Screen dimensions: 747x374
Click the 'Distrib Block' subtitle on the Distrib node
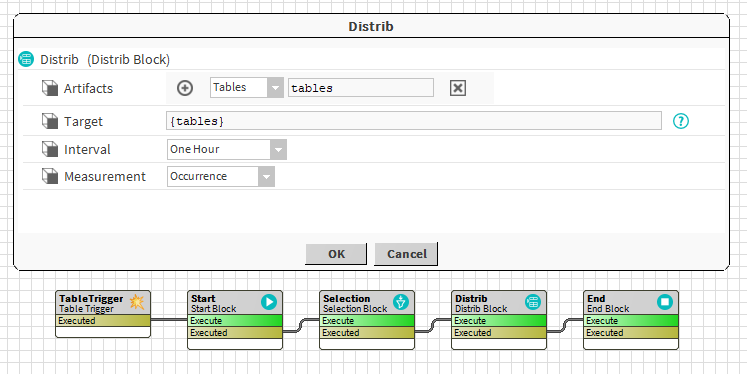(x=481, y=309)
